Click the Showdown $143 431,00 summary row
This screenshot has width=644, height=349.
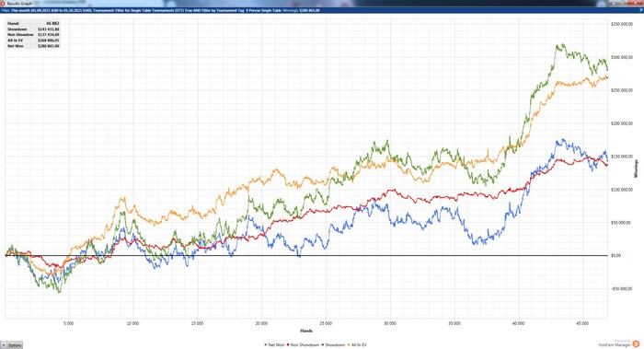pos(33,29)
